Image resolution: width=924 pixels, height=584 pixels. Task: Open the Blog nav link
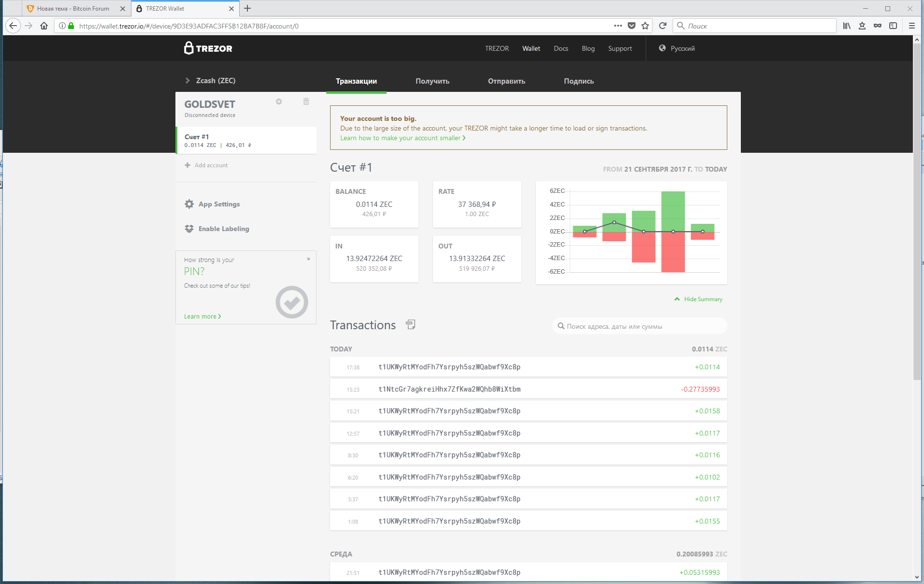[588, 48]
